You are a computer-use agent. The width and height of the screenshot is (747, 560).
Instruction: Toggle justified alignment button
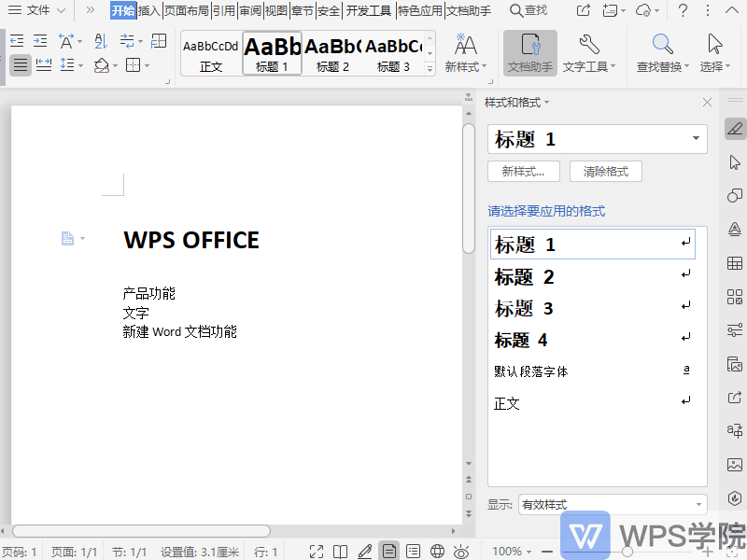tap(20, 64)
